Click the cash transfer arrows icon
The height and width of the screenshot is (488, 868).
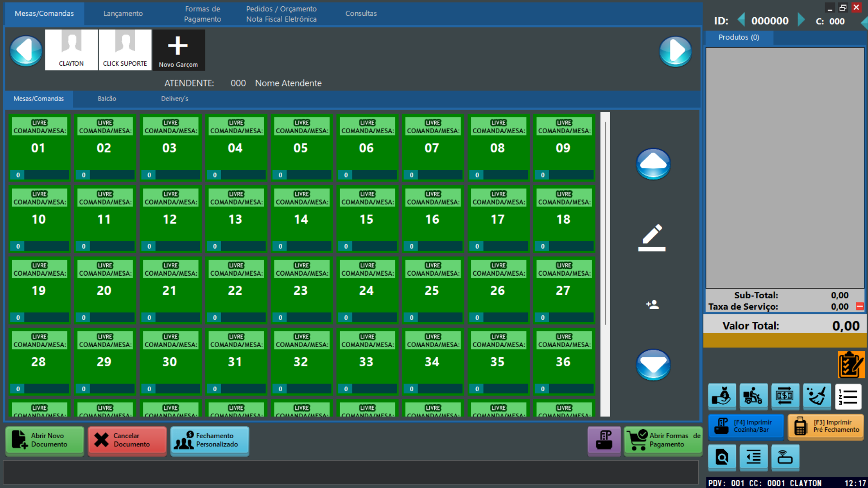tap(785, 397)
